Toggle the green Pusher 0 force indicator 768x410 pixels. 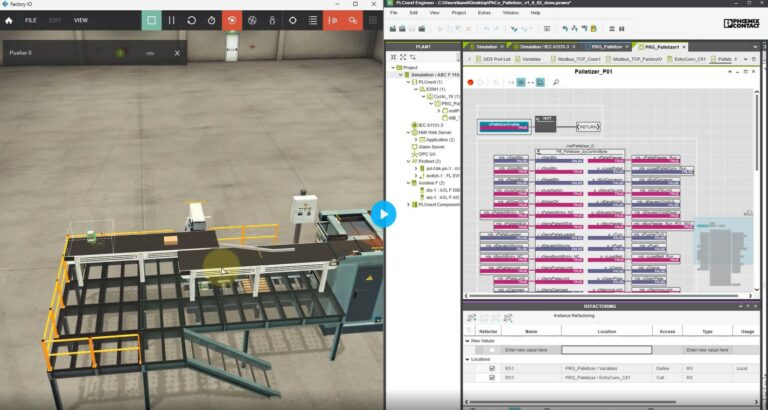click(120, 53)
